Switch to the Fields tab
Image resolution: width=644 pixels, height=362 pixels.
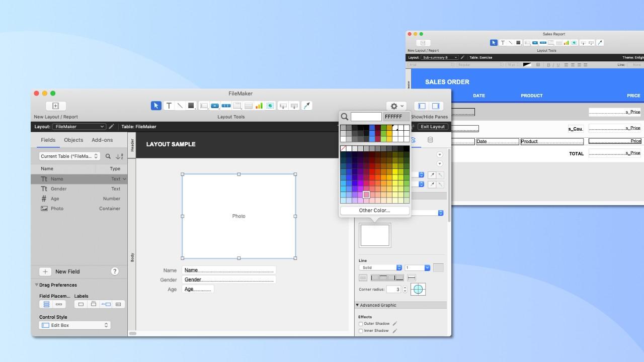click(x=48, y=140)
